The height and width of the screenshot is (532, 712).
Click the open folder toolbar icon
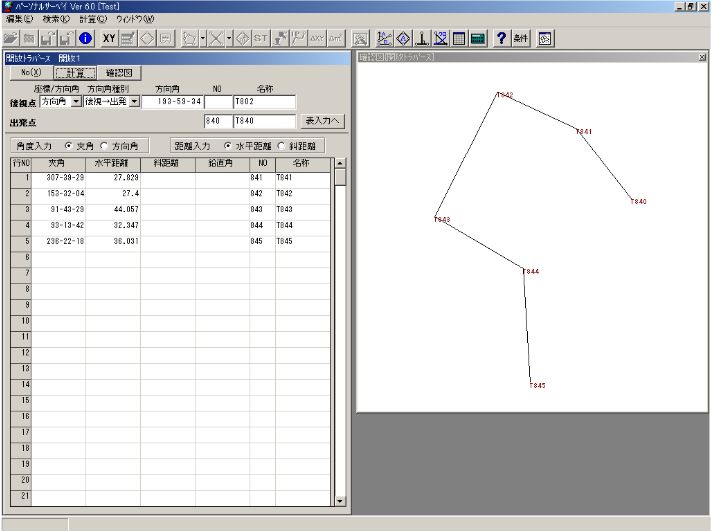10,38
